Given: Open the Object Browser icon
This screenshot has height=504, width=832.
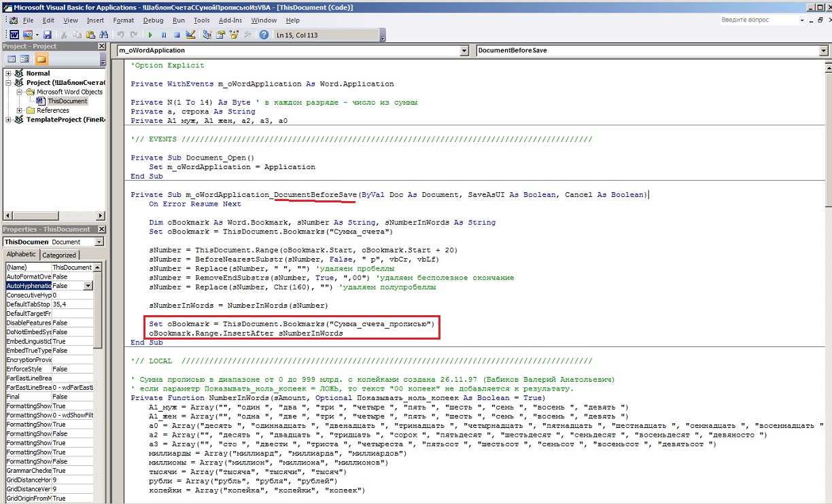Looking at the screenshot, I should click(x=235, y=35).
